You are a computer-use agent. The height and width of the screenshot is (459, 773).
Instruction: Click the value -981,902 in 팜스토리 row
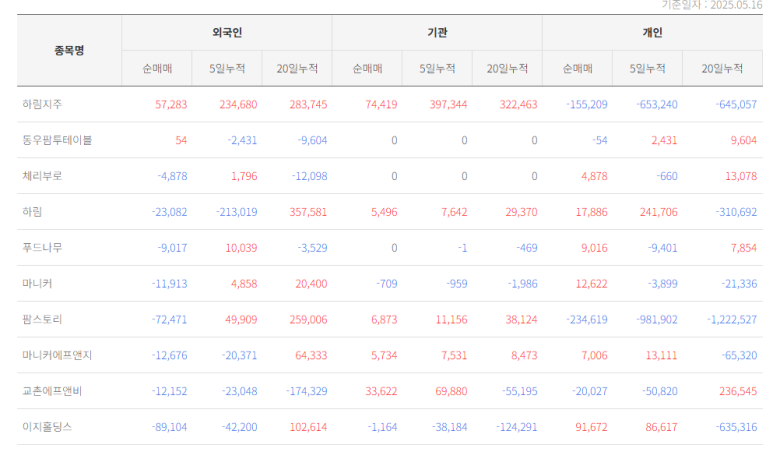(x=657, y=319)
